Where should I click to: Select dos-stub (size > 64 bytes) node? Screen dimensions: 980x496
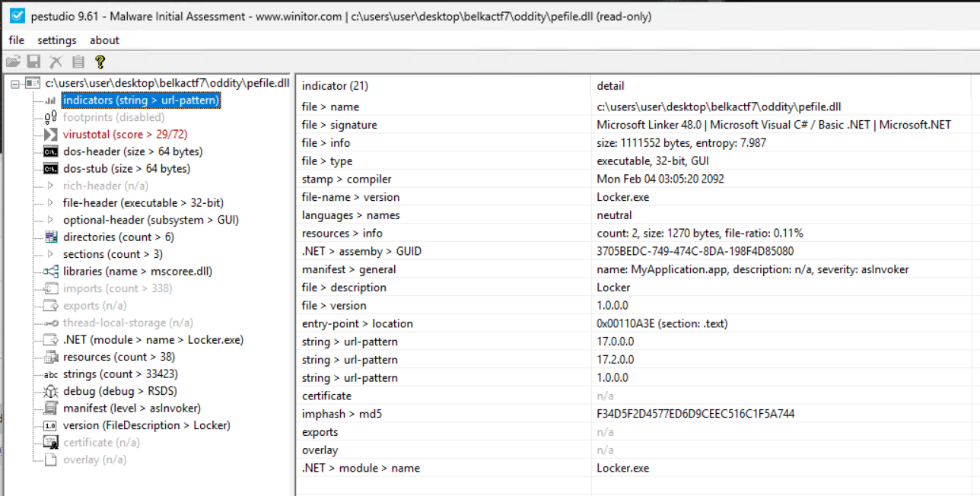126,169
